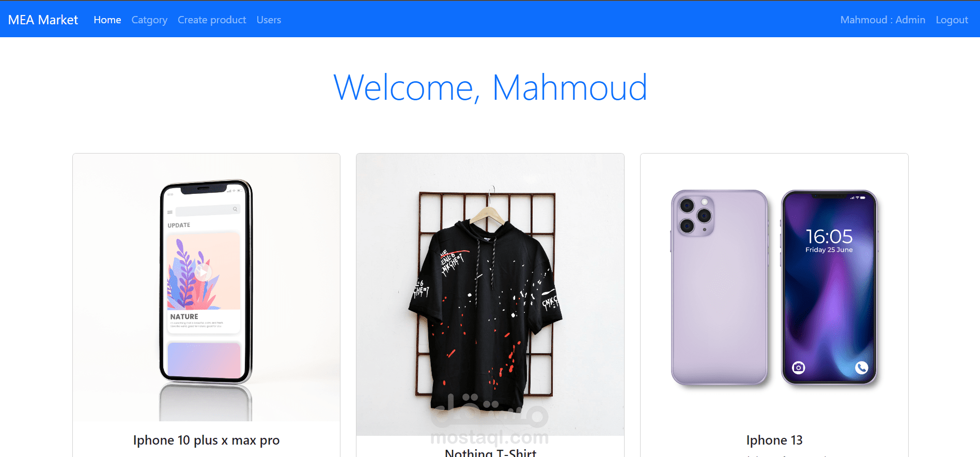This screenshot has height=457, width=980.
Task: Click the camera icon on Iphone 13 screen
Action: tap(798, 368)
